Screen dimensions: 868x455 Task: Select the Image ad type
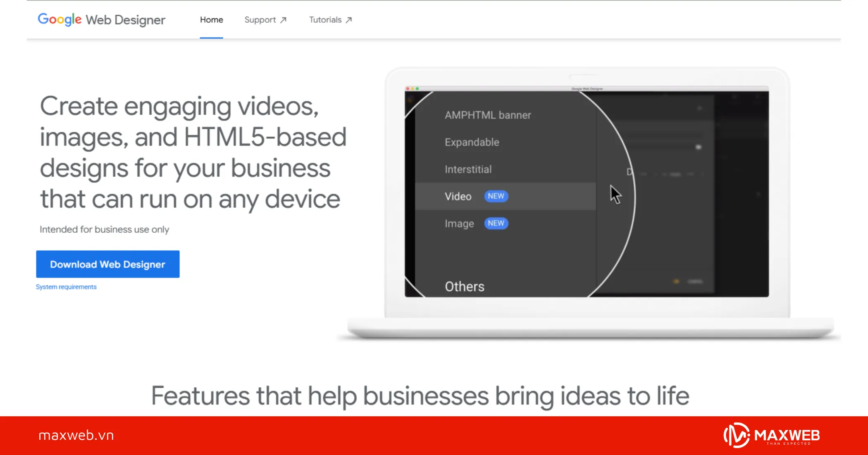point(459,223)
